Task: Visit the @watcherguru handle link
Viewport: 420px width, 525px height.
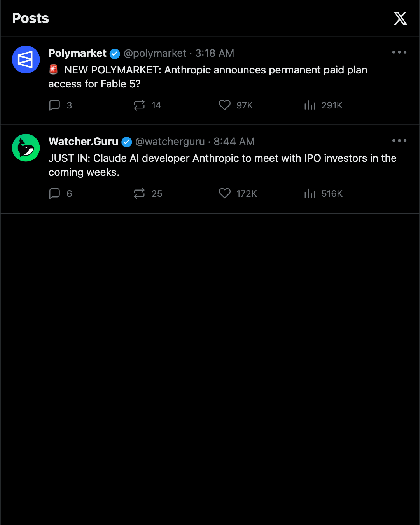Action: point(170,142)
